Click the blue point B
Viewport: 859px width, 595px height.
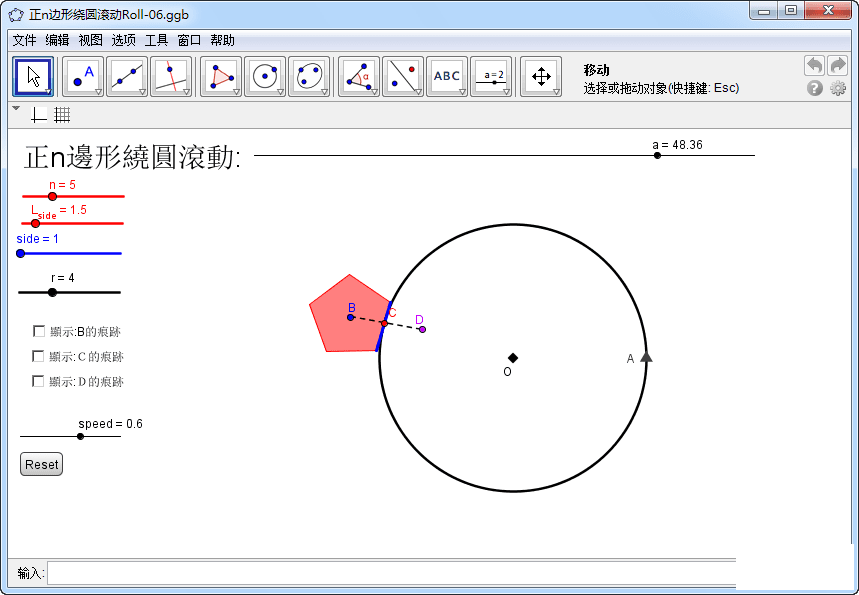tap(351, 317)
